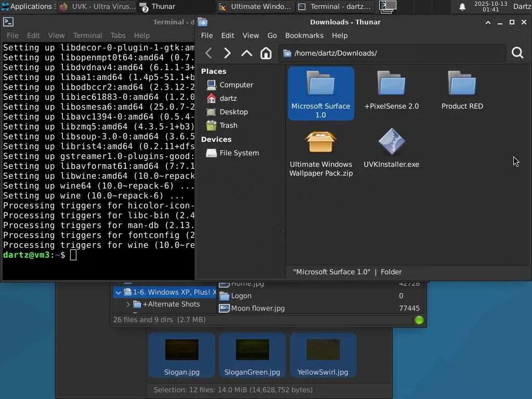532x399 pixels.
Task: Click the workspace switcher in the top panel
Action: click(x=388, y=6)
